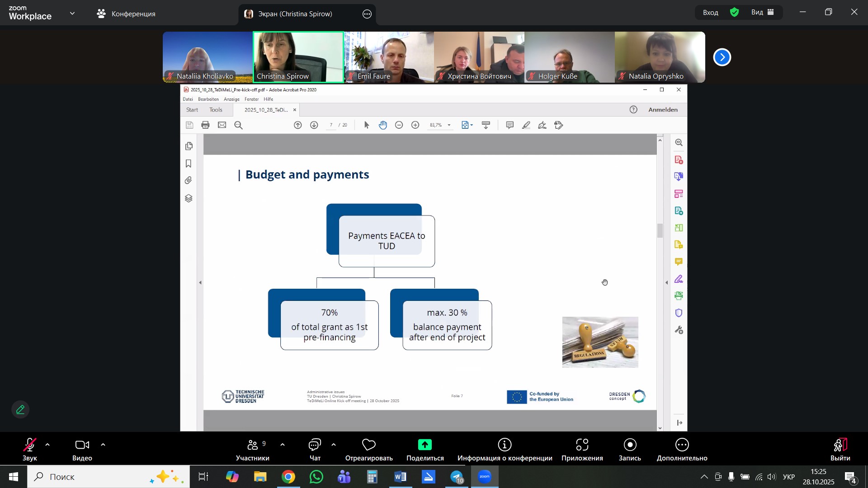Click the annotation pencil icon at left
This screenshot has height=488, width=868.
tap(20, 409)
